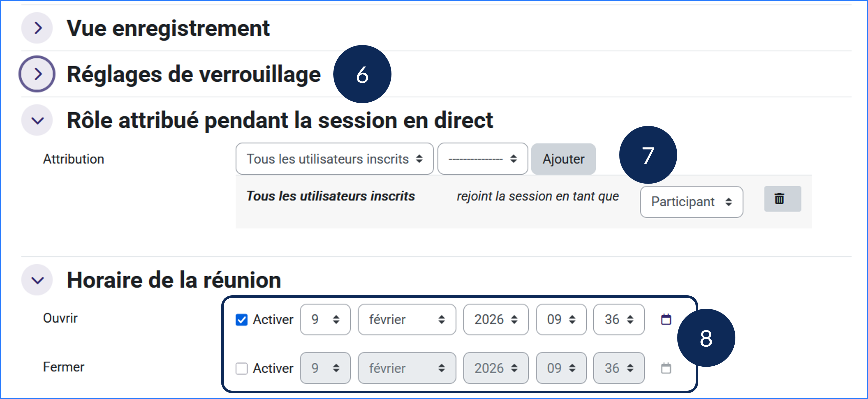Screen dimensions: 868x399
Task: Click the Vue enregistrement heading text
Action: tap(168, 28)
